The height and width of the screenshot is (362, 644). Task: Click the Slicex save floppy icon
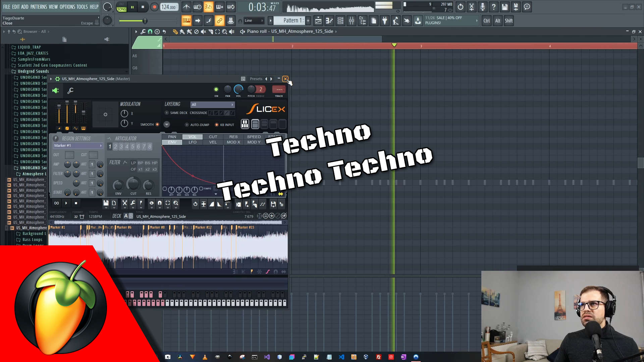pos(106,203)
